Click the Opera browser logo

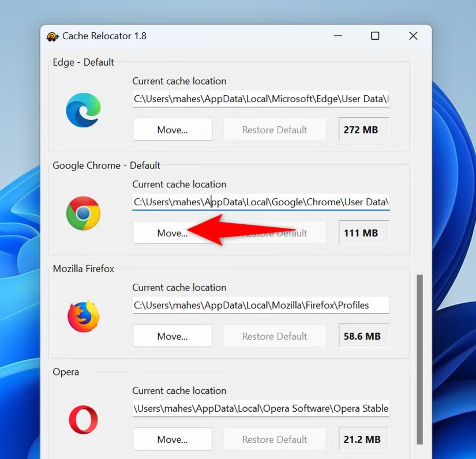click(83, 420)
